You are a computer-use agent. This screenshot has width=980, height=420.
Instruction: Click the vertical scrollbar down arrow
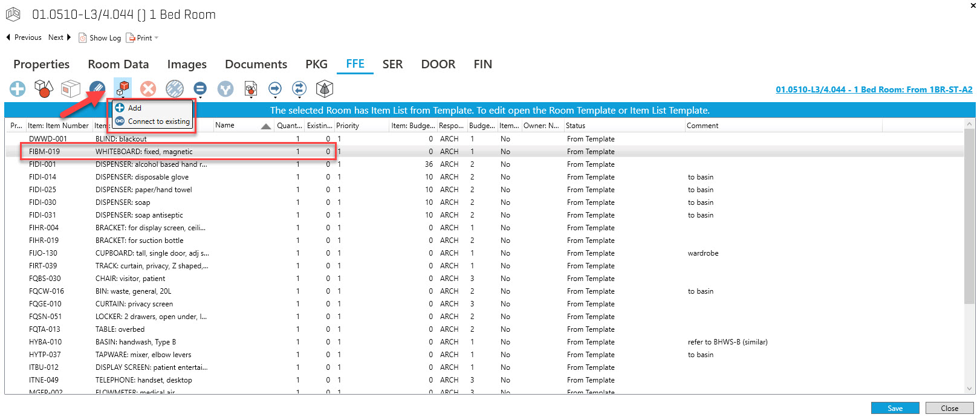970,389
